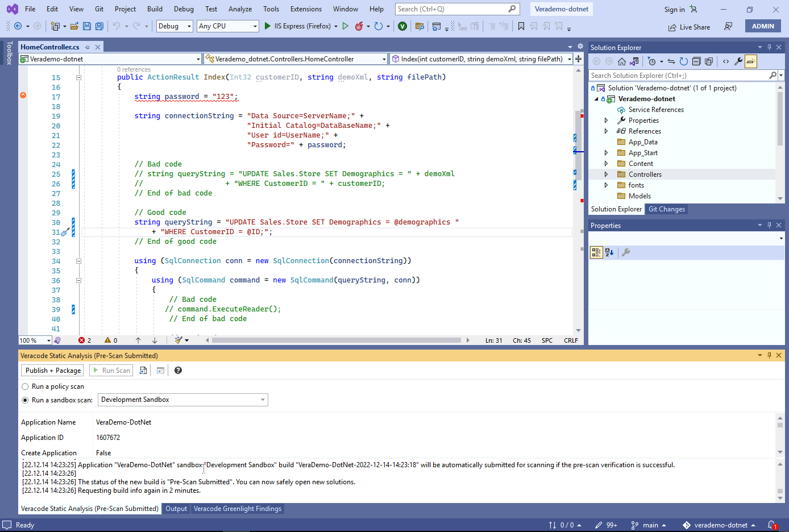The width and height of the screenshot is (789, 532).
Task: Toggle auto-hide pin on Properties panel
Action: pos(769,226)
